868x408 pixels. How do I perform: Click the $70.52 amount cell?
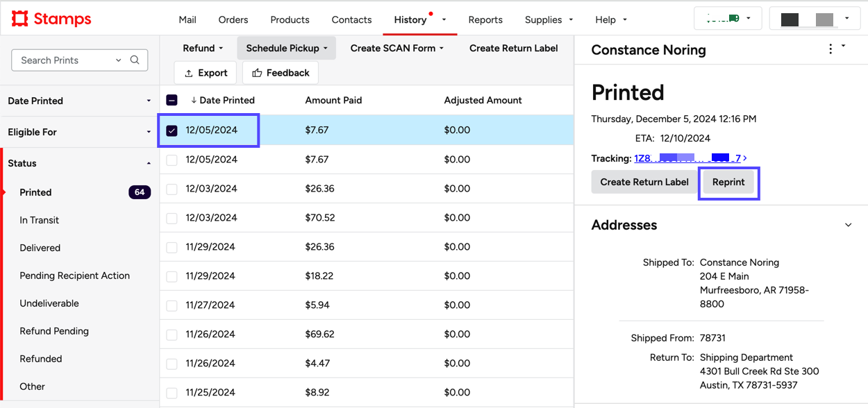point(320,218)
